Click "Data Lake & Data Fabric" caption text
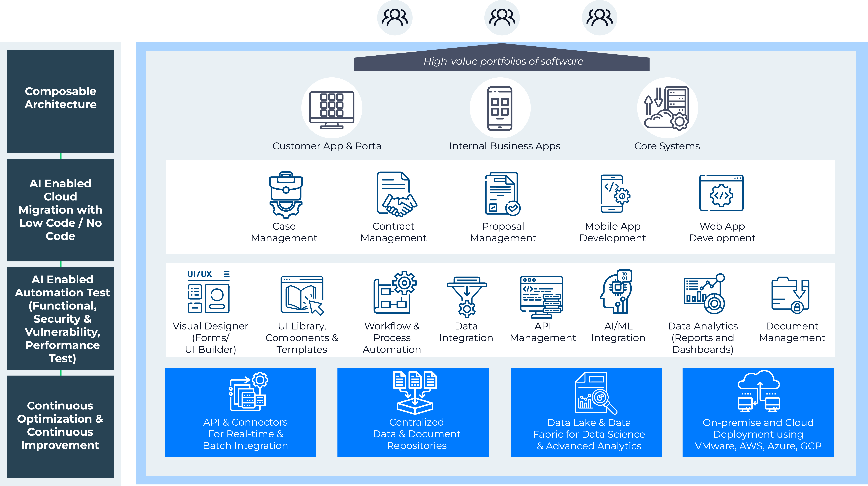Image resolution: width=868 pixels, height=486 pixels. click(x=589, y=434)
